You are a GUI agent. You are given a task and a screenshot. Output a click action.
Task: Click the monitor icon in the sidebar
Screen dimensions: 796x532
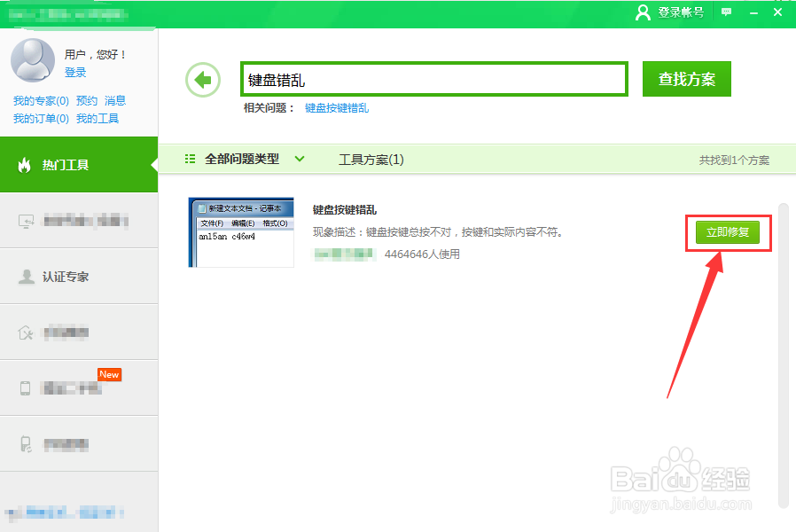24,220
